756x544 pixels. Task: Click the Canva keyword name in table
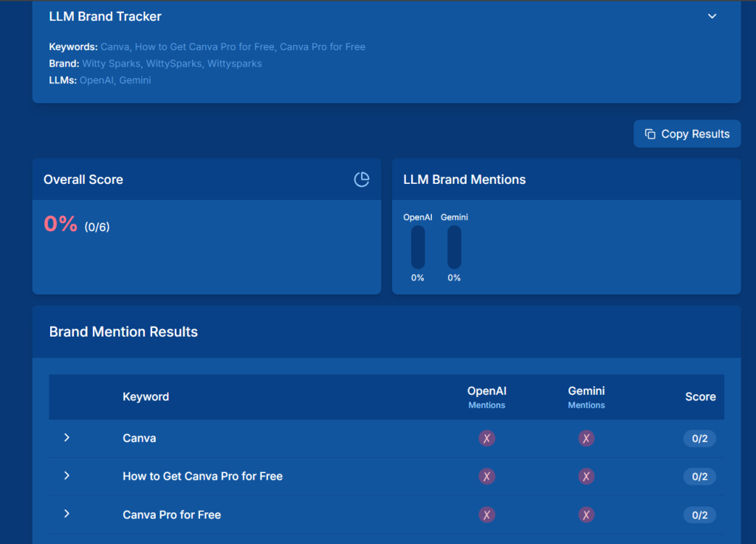tap(140, 438)
